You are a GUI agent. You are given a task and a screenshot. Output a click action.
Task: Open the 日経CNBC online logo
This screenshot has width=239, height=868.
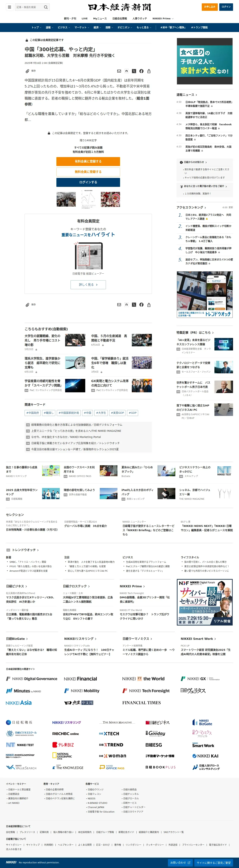point(65,734)
